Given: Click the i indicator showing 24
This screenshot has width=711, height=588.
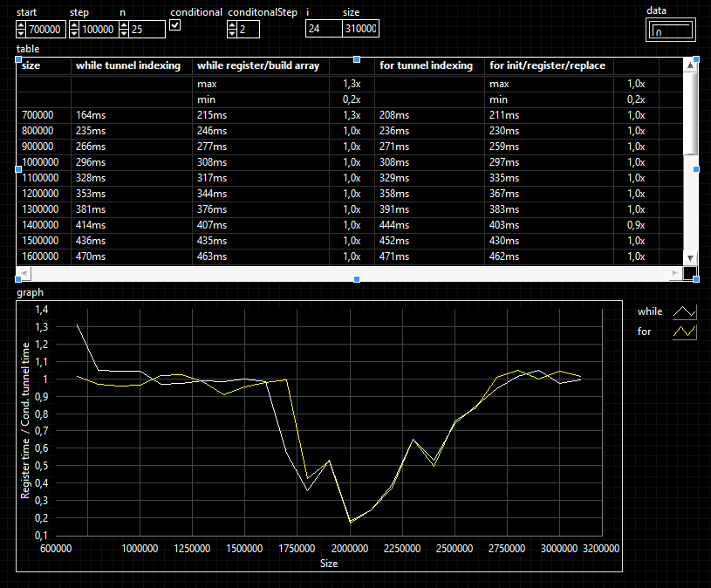Looking at the screenshot, I should pos(324,29).
